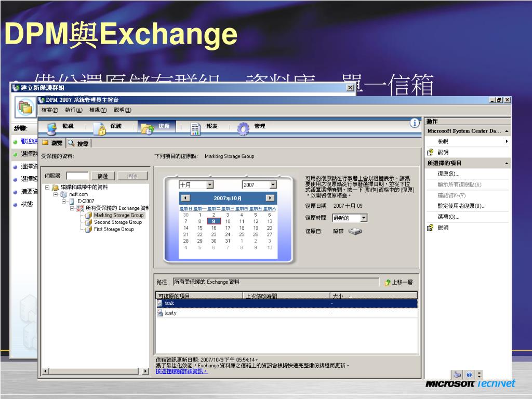Sort by 大小 column header

tap(374, 296)
